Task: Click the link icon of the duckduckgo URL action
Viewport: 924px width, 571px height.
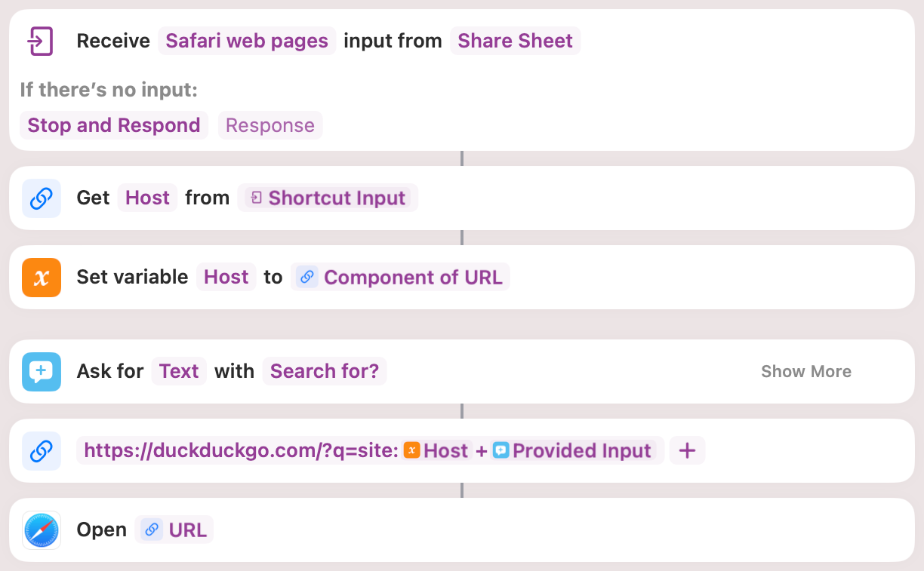Action: pos(42,451)
